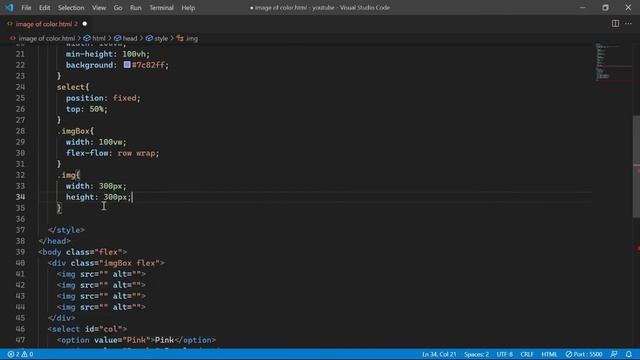Select language mode HTML in status bar
The width and height of the screenshot is (640, 360).
pyautogui.click(x=549, y=354)
